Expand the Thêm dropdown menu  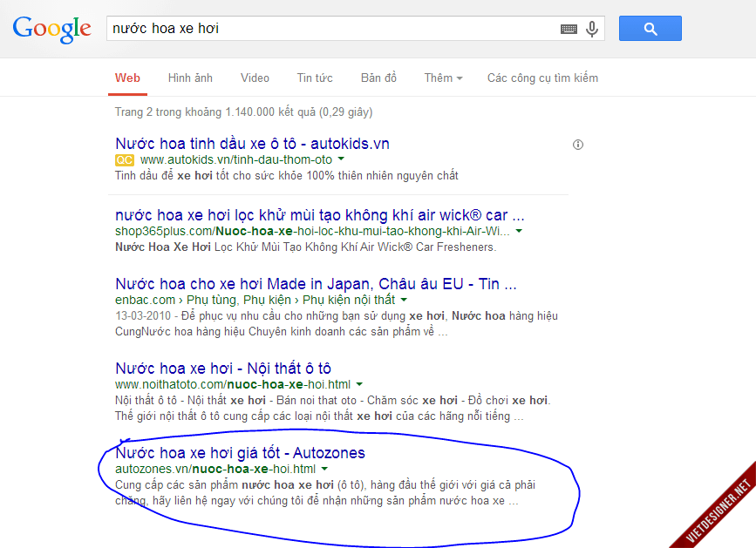(x=443, y=78)
